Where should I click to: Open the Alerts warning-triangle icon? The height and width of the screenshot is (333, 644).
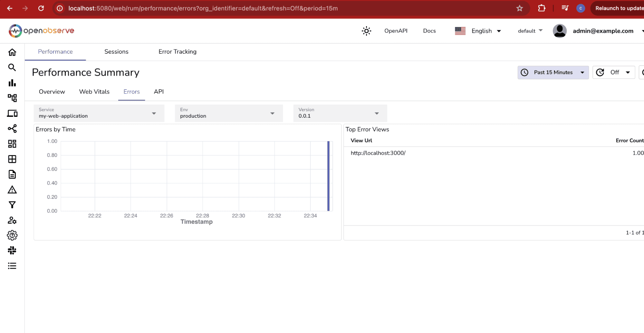coord(12,190)
